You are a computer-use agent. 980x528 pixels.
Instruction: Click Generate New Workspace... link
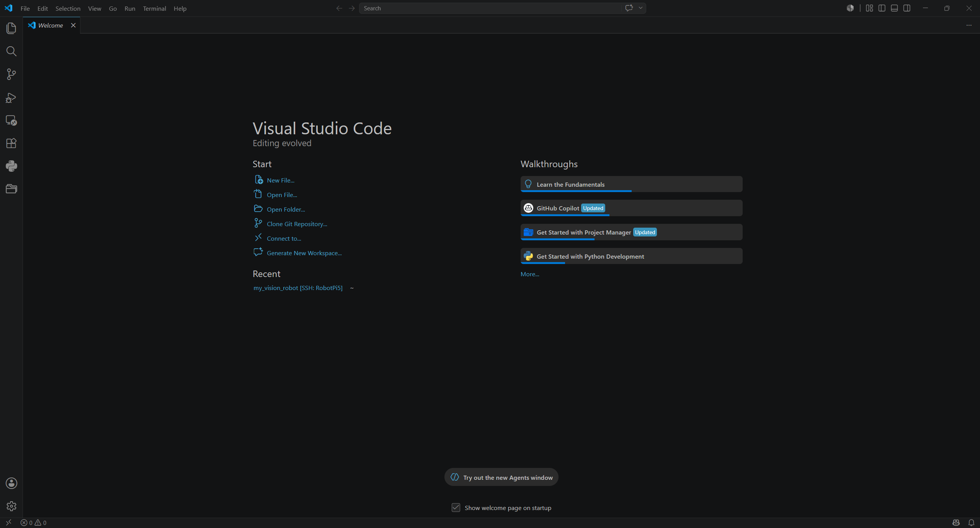click(x=304, y=253)
